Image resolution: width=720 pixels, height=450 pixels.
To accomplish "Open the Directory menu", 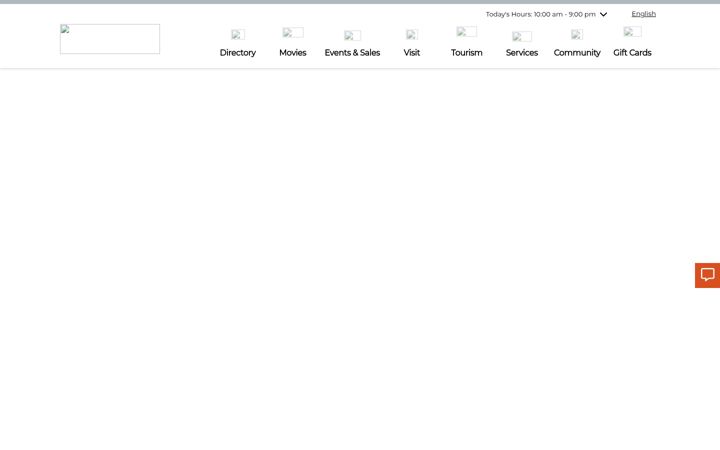I will click(x=237, y=53).
